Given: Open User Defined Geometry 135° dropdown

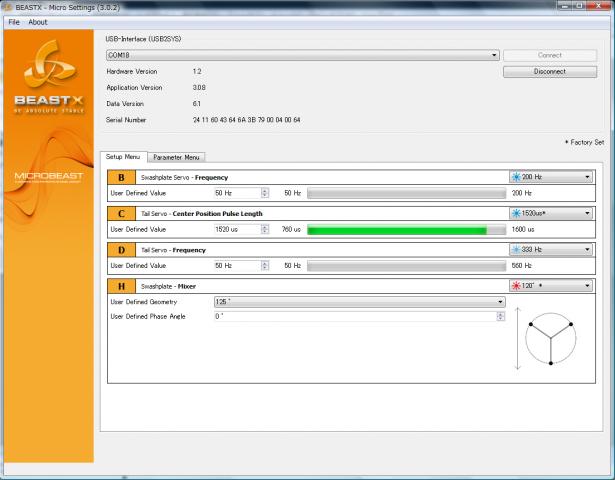Looking at the screenshot, I should 359,302.
